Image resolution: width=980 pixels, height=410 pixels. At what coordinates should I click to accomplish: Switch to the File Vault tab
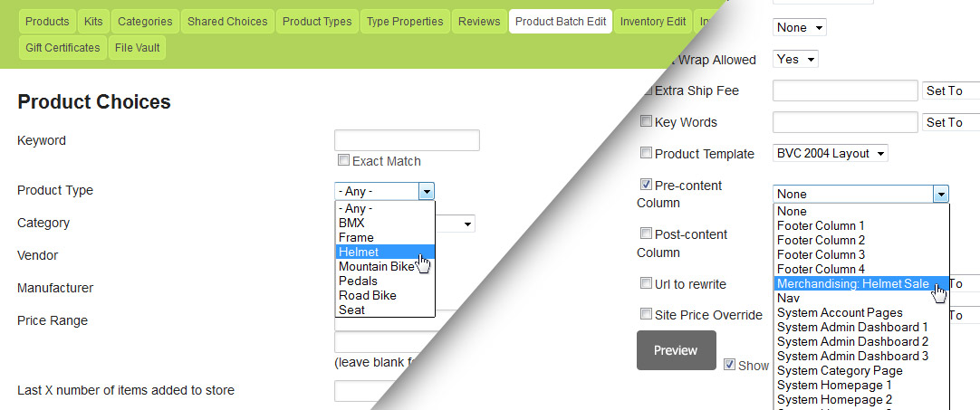click(137, 47)
